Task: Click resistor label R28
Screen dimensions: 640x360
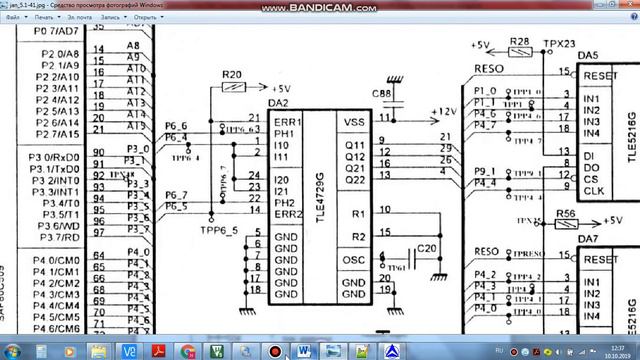Action: tap(520, 42)
